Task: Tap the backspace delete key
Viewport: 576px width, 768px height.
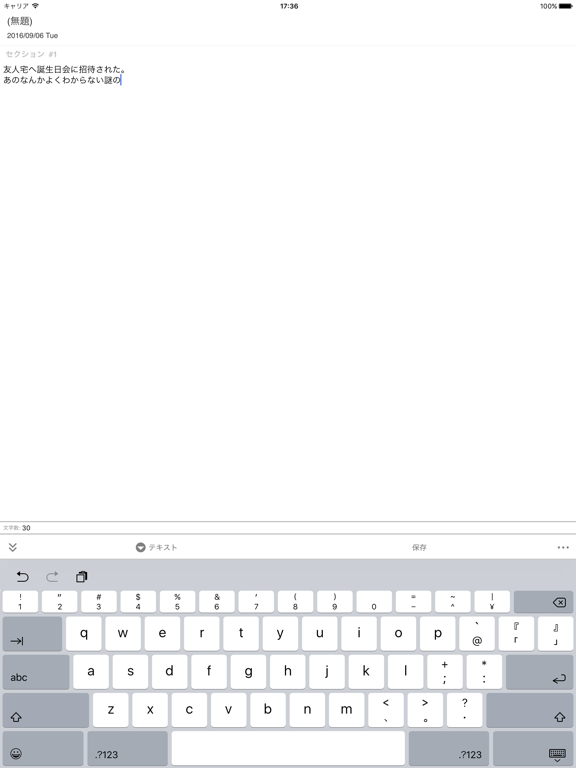Action: pos(543,602)
